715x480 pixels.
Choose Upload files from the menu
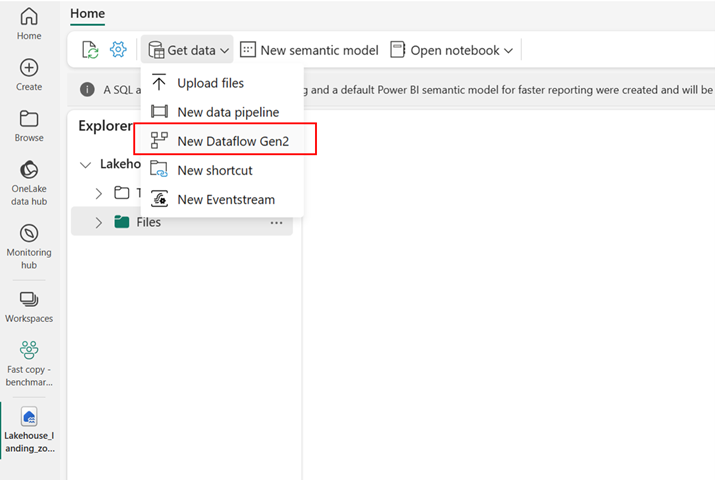coord(222,83)
